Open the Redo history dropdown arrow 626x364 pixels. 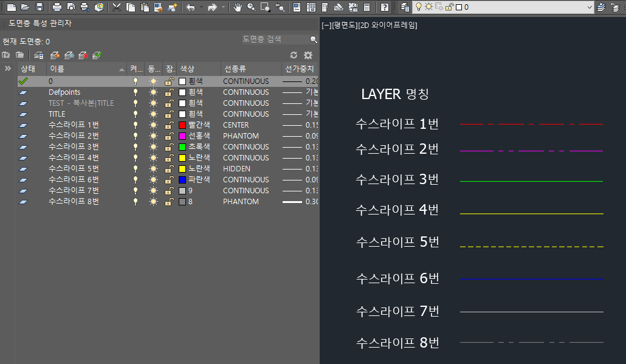(223, 7)
